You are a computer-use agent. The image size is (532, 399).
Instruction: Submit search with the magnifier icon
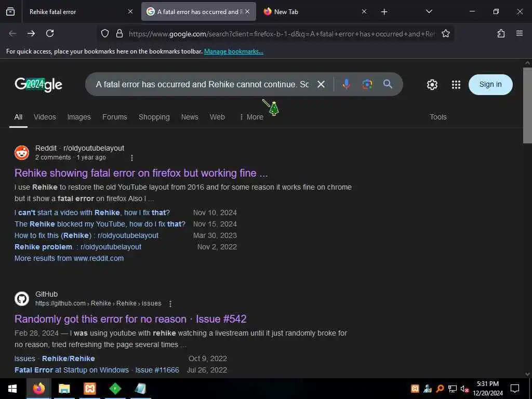[388, 84]
